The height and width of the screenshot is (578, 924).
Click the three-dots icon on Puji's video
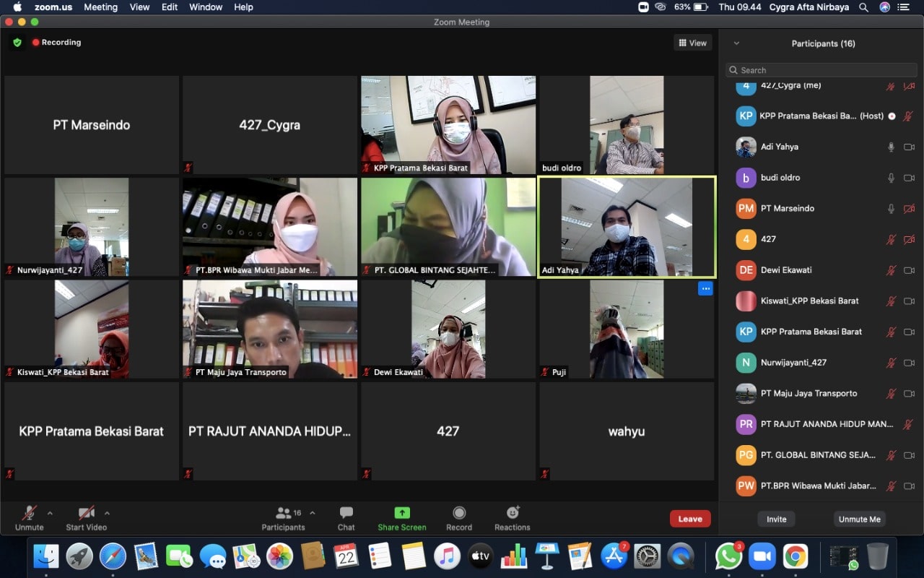pos(705,289)
